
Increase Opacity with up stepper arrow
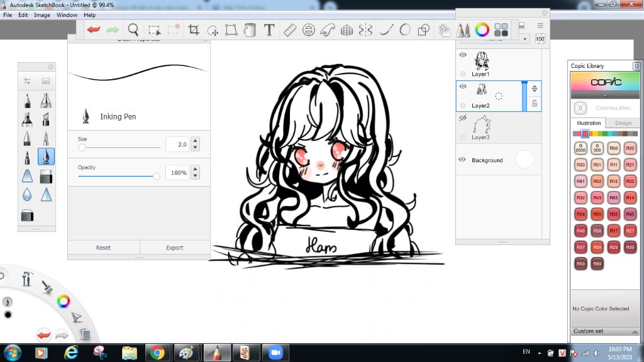196,169
